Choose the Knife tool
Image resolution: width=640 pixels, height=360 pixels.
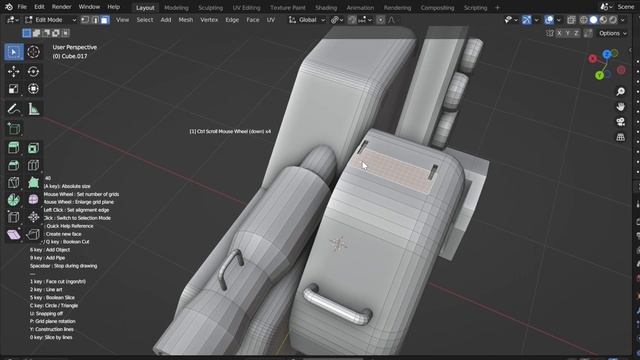click(13, 182)
